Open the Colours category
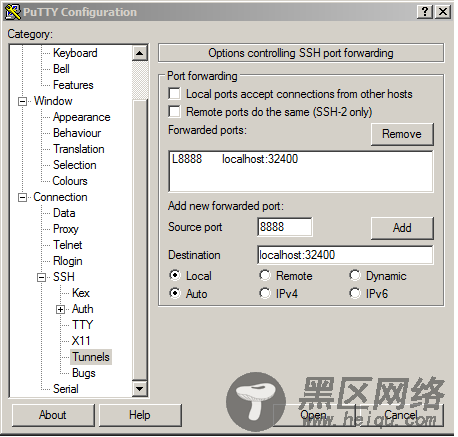 [x=70, y=181]
